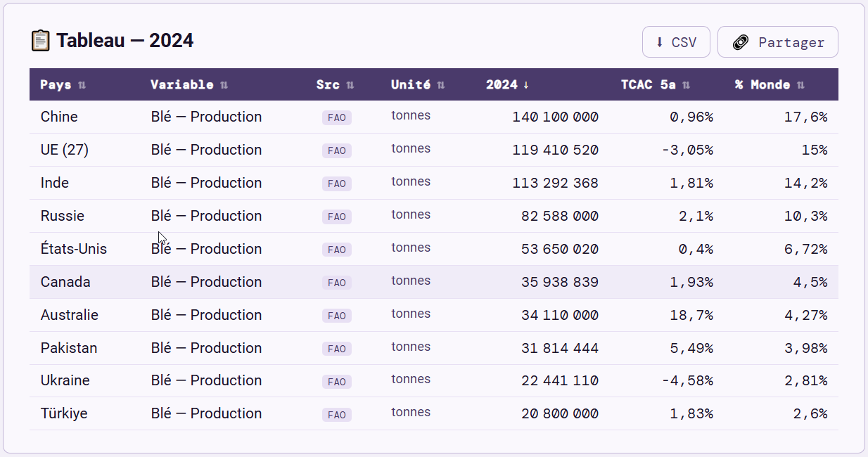Click the descending arrow beside 2024 header
The image size is (868, 457).
526,85
